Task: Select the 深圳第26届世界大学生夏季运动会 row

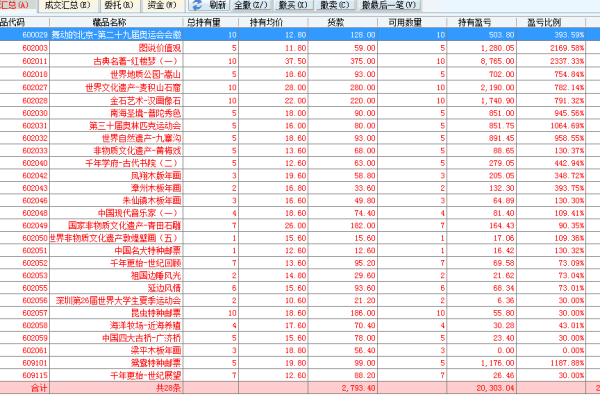Action: pyautogui.click(x=300, y=300)
